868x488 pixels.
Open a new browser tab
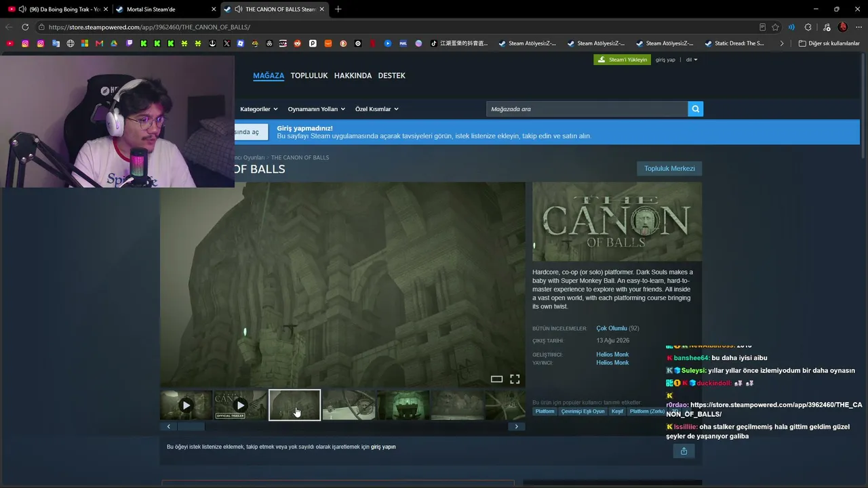(338, 9)
